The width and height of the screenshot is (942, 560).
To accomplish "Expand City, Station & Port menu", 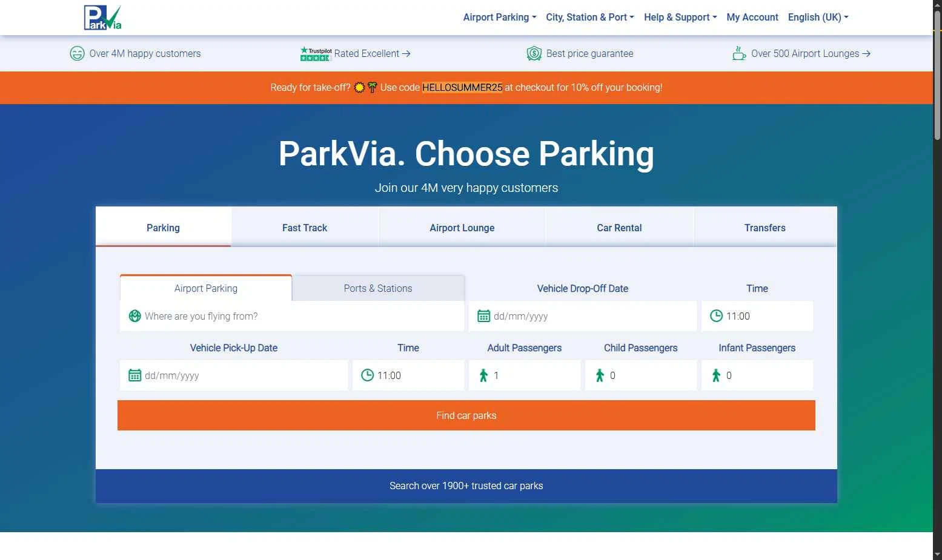I will click(x=590, y=17).
